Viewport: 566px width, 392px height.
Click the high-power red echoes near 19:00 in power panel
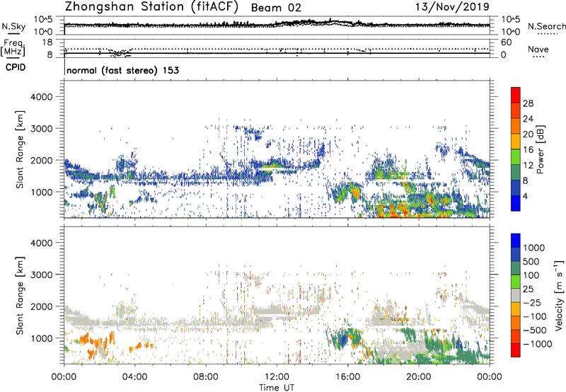tap(404, 210)
